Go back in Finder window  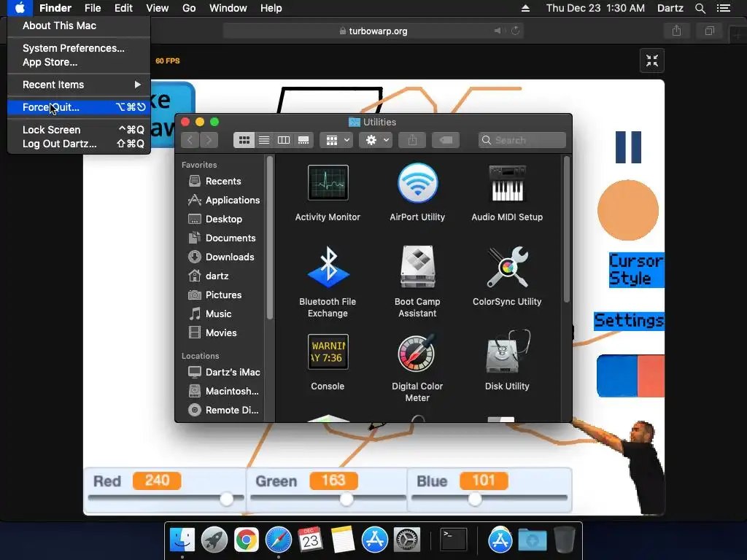[190, 140]
